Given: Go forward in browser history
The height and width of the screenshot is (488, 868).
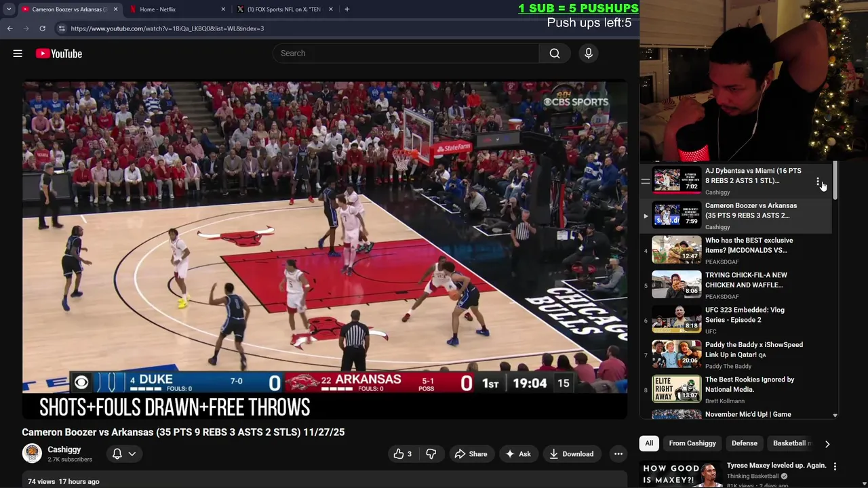Looking at the screenshot, I should (x=26, y=28).
